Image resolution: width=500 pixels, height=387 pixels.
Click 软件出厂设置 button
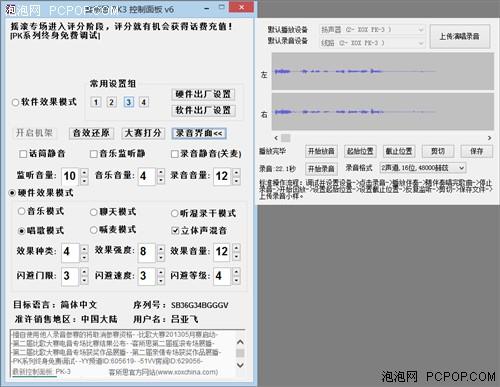pos(203,110)
